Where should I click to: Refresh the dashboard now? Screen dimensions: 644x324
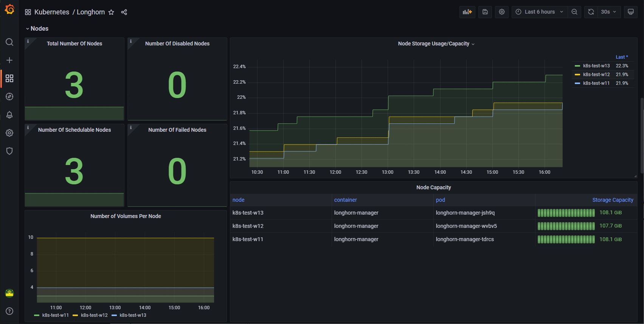click(x=591, y=12)
